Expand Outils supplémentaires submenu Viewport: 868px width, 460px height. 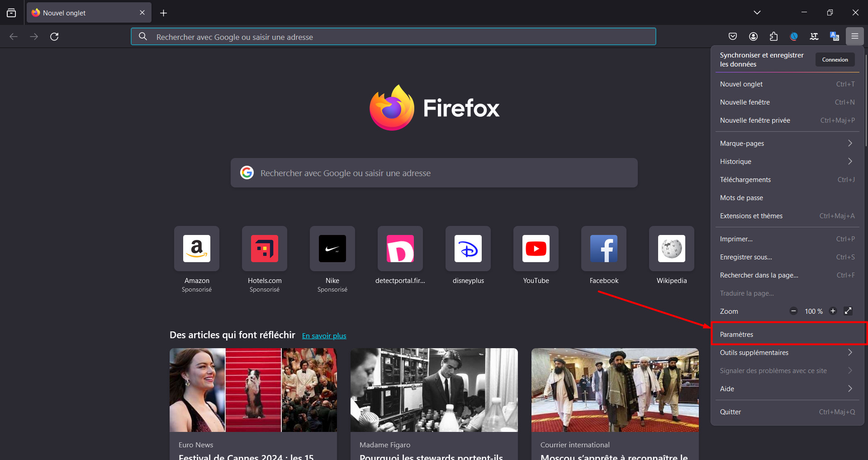(787, 353)
